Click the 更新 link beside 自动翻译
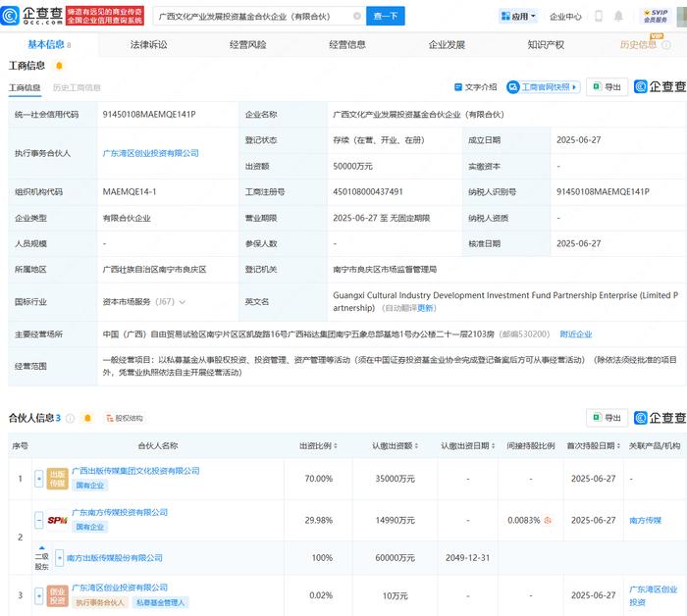 pyautogui.click(x=425, y=308)
